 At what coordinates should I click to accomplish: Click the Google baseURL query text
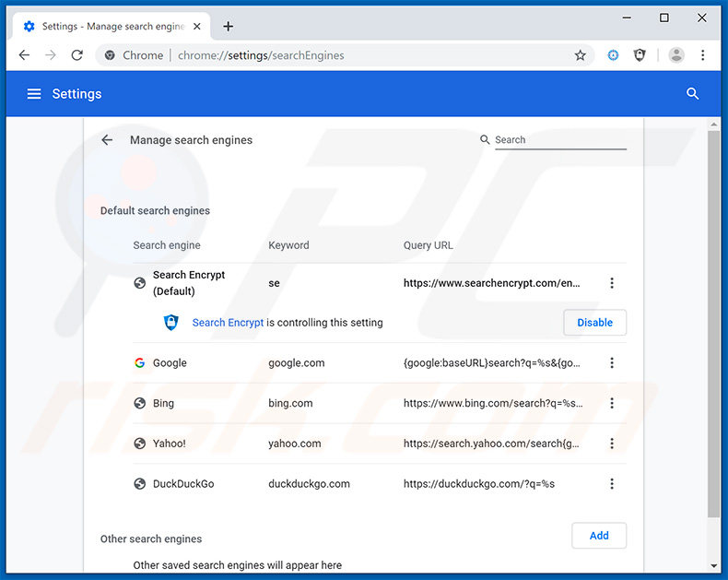(492, 363)
